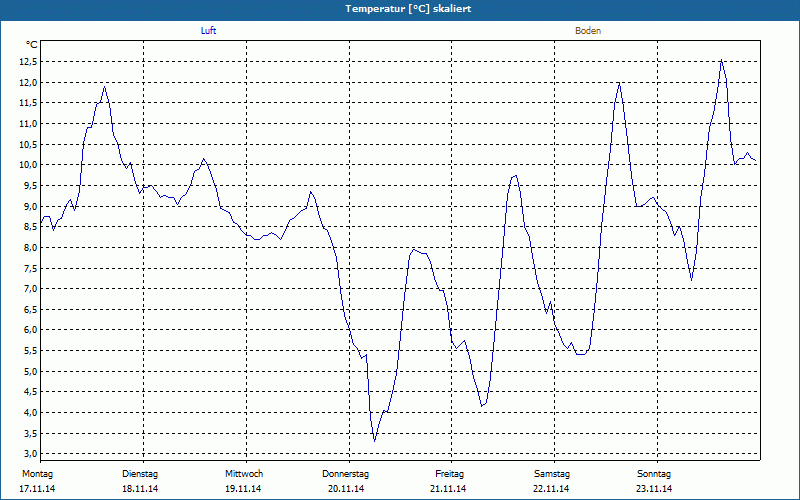Click the 4,5 y-axis value

coord(31,392)
